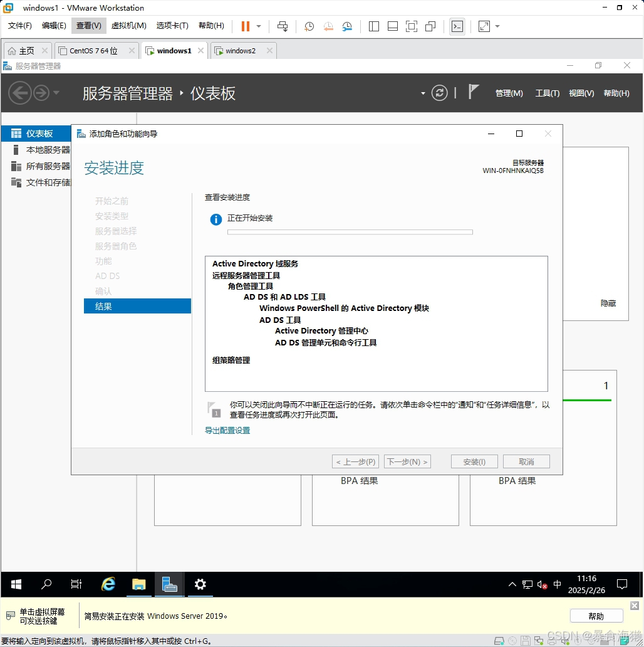Switch to the 主页 tab
The image size is (644, 647).
coord(27,51)
